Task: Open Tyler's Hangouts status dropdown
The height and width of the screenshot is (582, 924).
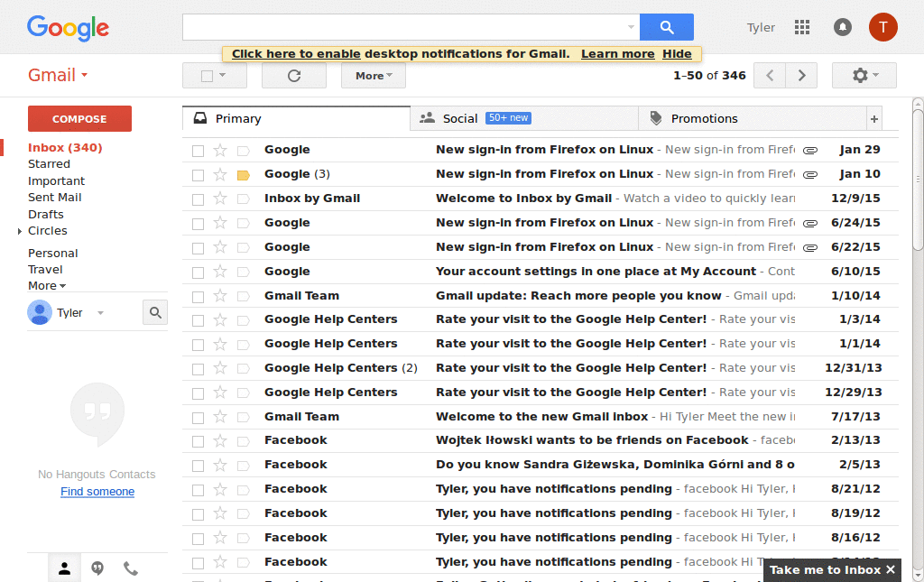Action: click(x=101, y=313)
